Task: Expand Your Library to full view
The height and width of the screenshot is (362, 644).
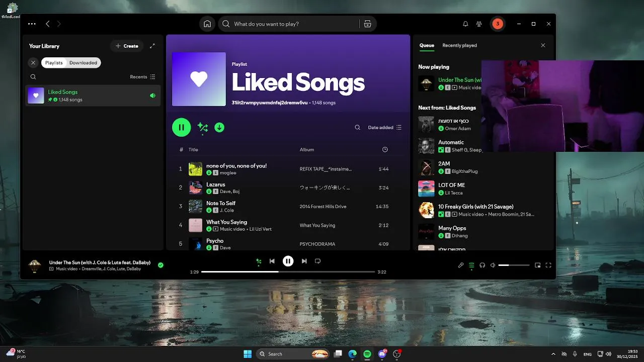Action: (x=152, y=46)
